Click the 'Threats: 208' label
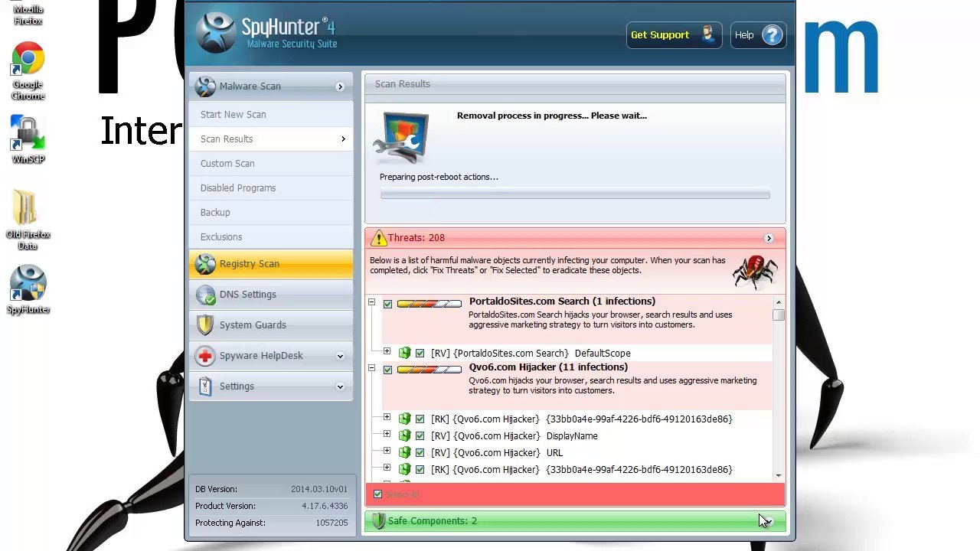980x551 pixels. (416, 238)
